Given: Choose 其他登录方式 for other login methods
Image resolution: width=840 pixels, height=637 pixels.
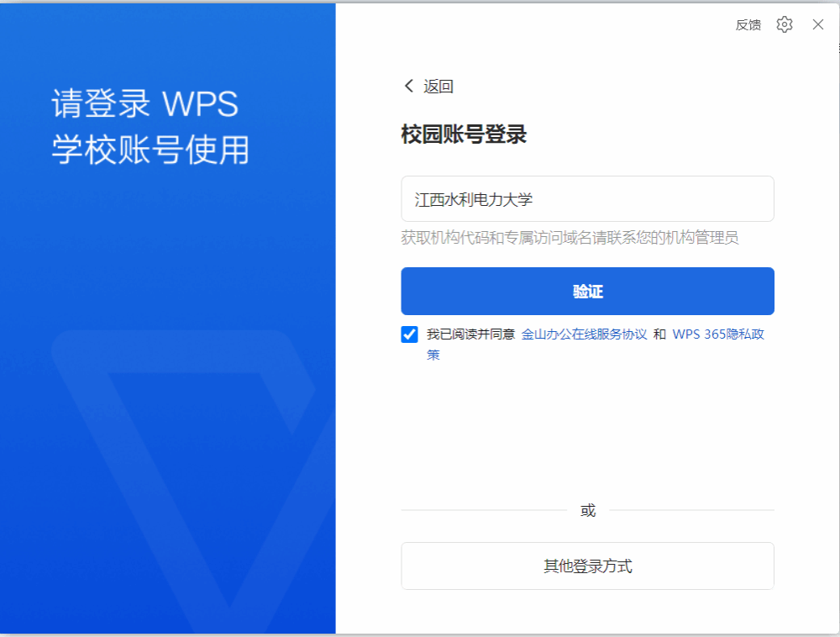Looking at the screenshot, I should [x=587, y=566].
